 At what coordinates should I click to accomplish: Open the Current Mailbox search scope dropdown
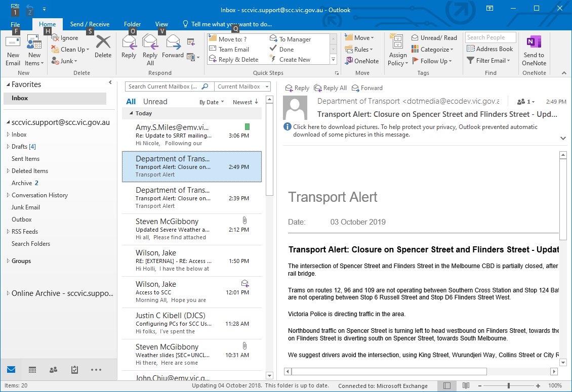(242, 86)
